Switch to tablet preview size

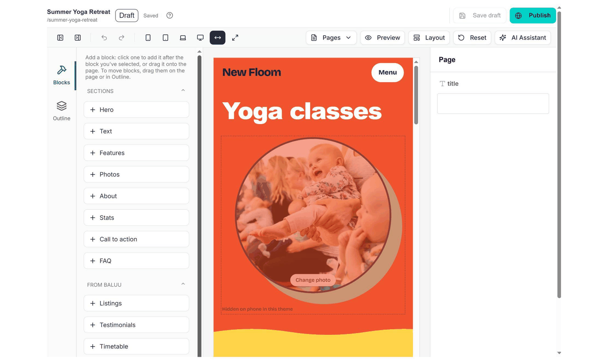pyautogui.click(x=165, y=38)
